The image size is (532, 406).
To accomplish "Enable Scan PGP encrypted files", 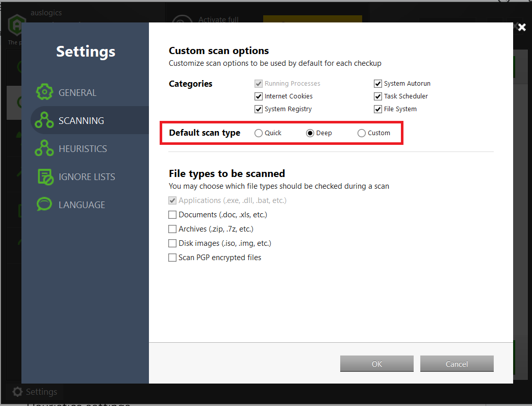I will (x=172, y=257).
